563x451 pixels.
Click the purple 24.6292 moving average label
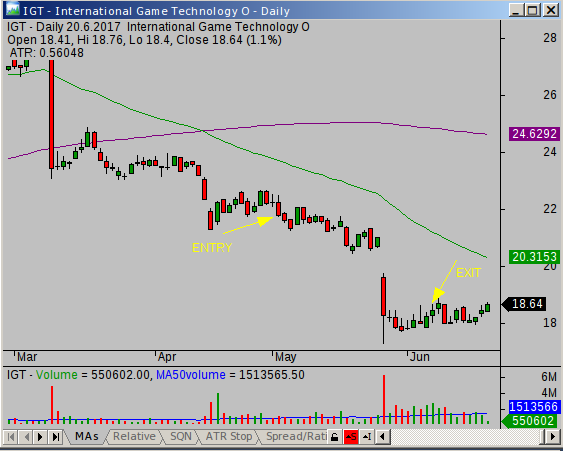534,134
